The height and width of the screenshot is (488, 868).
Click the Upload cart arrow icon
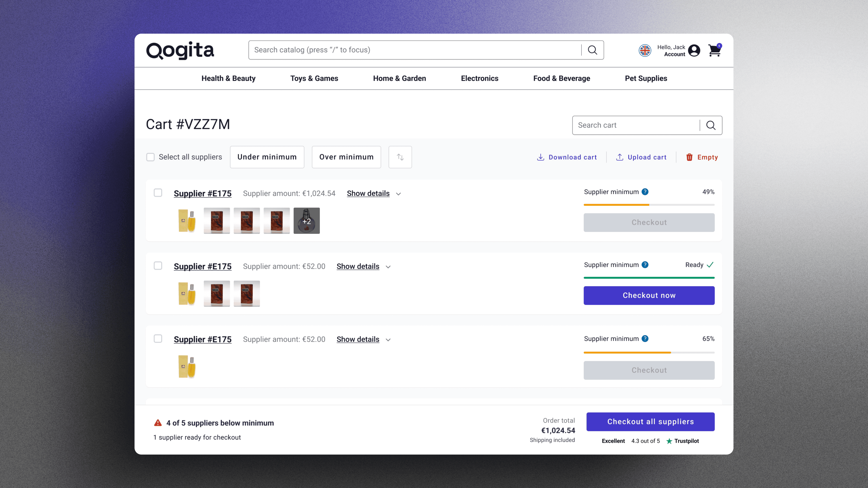coord(619,157)
